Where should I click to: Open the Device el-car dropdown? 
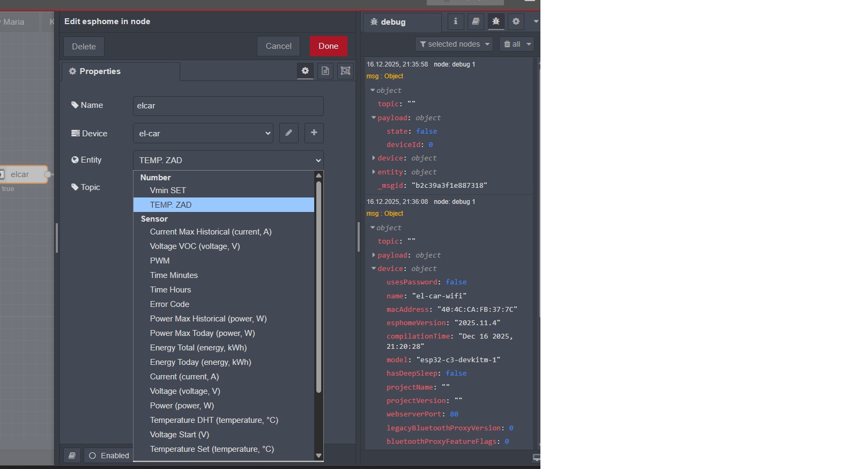click(203, 133)
